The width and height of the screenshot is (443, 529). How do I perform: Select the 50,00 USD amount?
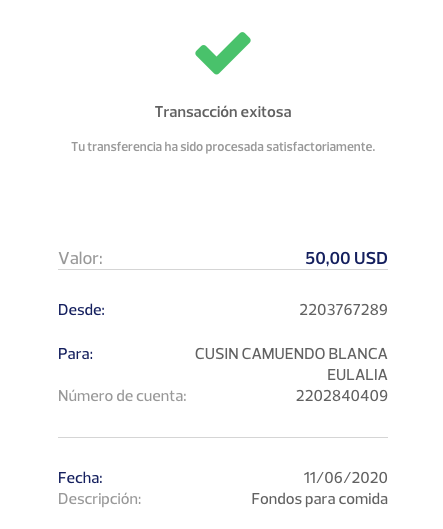coord(346,258)
